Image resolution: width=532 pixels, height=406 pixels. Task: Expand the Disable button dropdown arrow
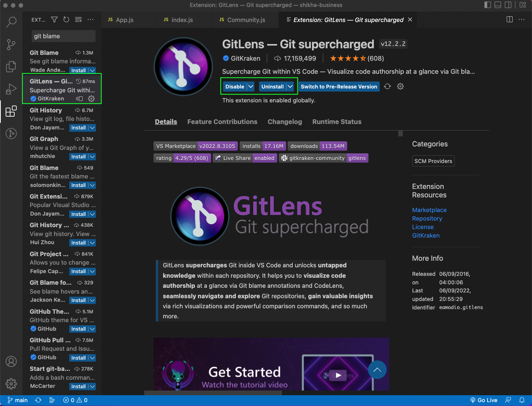click(251, 87)
